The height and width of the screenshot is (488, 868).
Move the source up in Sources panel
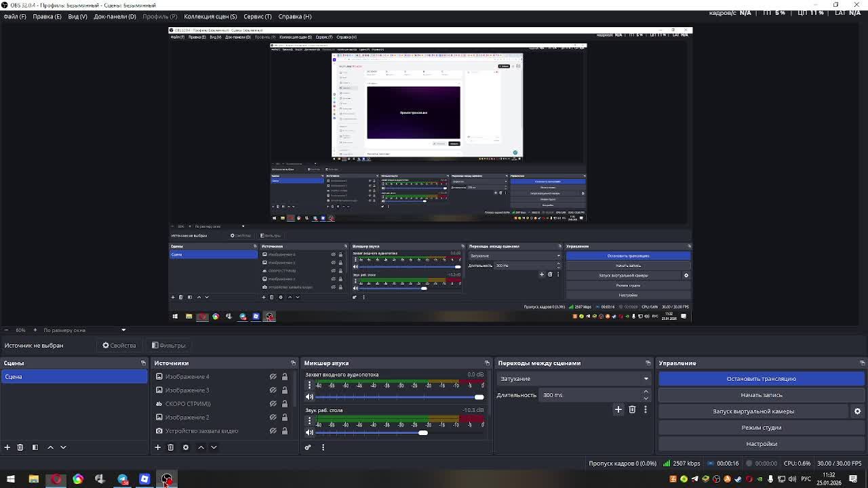coord(201,447)
